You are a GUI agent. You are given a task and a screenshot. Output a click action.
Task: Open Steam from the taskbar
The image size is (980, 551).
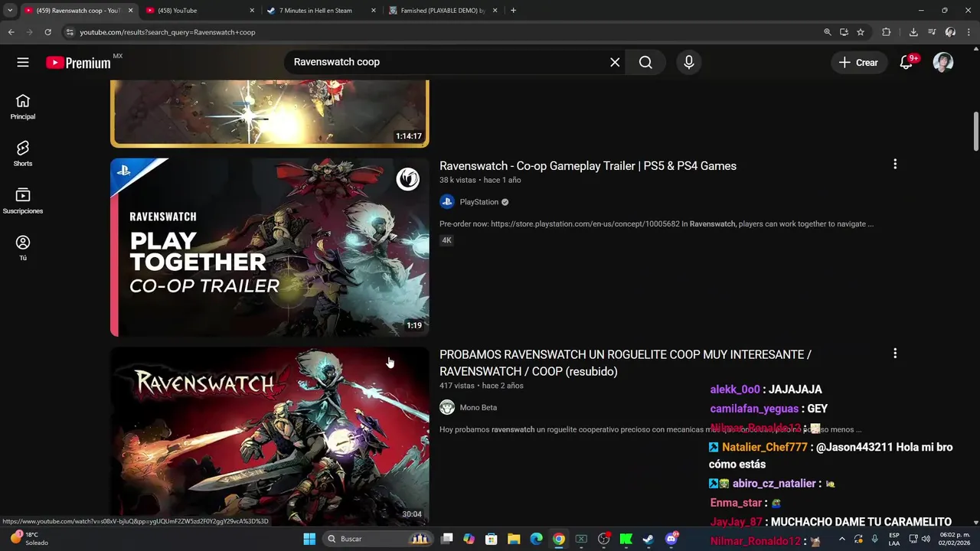click(648, 539)
